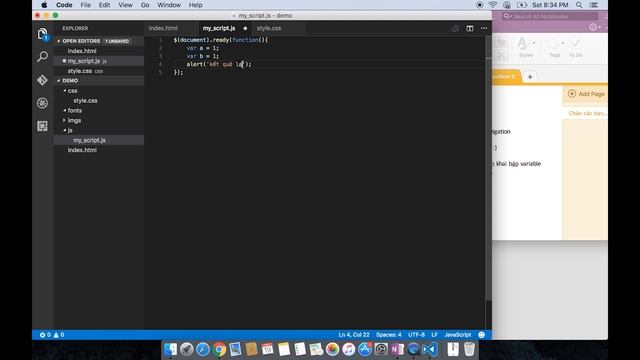Click the unsaved dot on the my_script.js tab

(x=245, y=28)
